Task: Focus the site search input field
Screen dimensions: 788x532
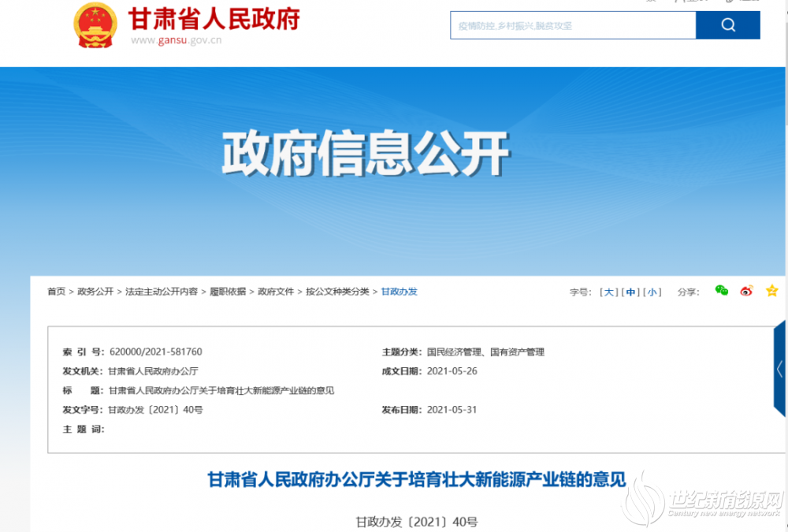Action: click(573, 25)
